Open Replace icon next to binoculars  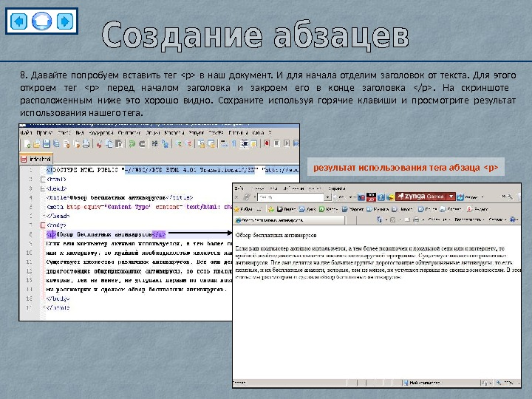pos(165,144)
